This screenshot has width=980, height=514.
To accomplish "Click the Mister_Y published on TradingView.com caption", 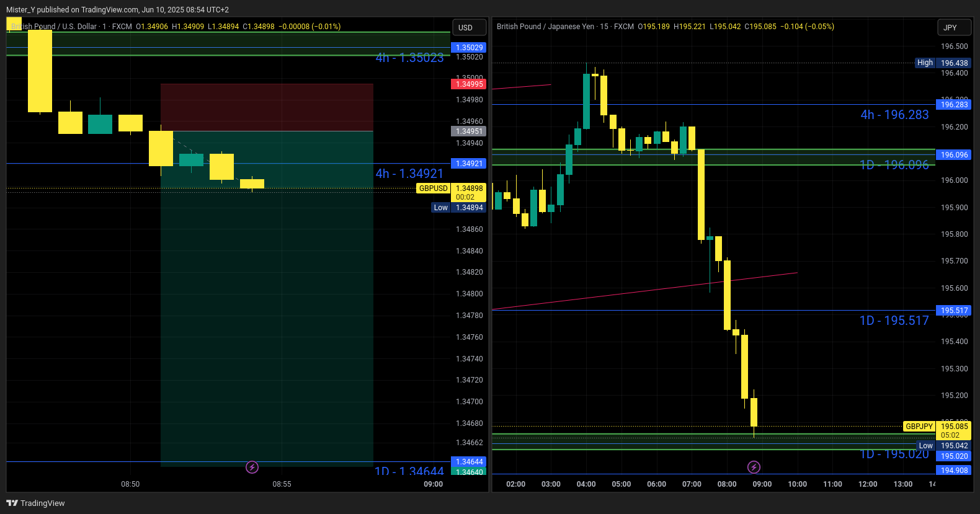I will pyautogui.click(x=117, y=10).
